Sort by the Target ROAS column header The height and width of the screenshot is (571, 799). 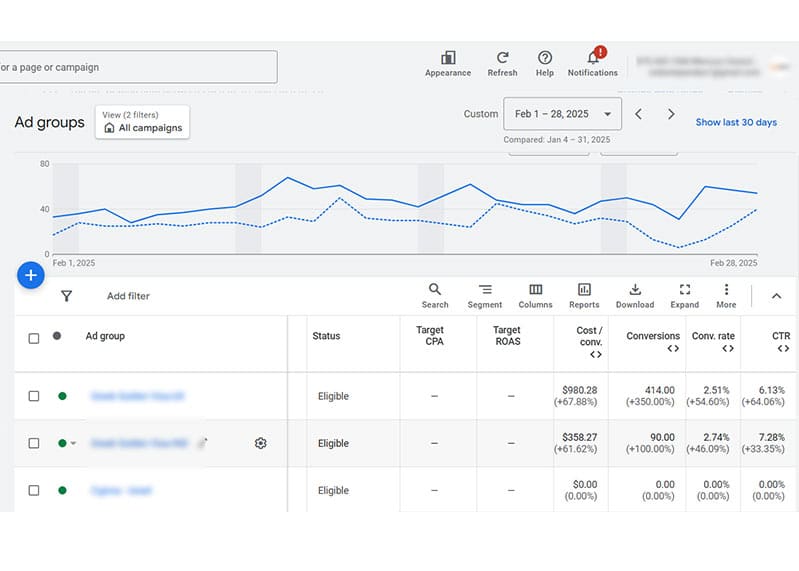(507, 336)
